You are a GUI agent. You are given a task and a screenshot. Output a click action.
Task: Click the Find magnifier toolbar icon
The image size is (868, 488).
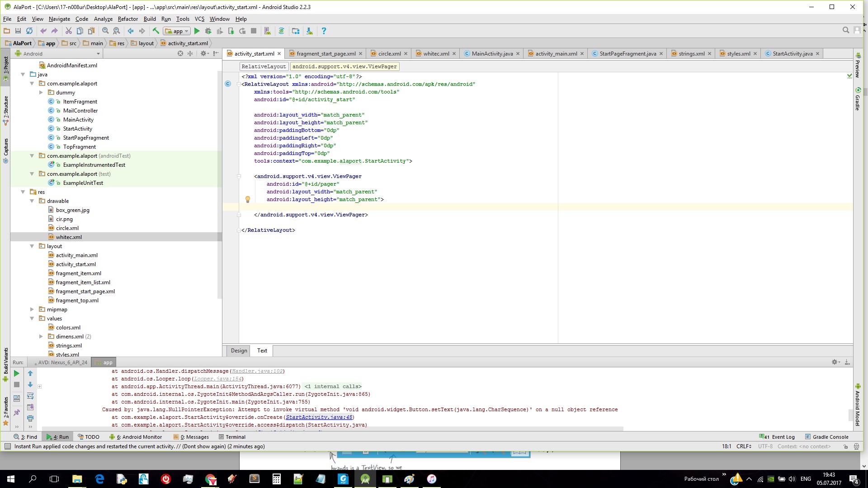[x=105, y=31]
